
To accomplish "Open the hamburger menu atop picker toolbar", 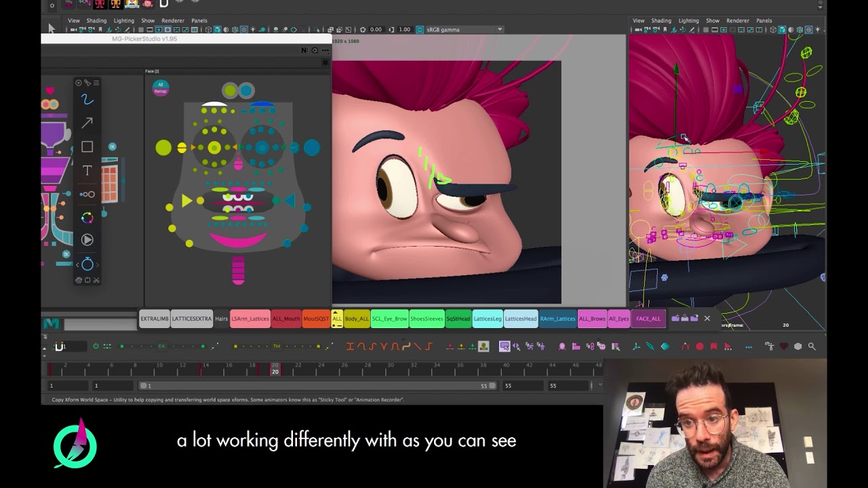I will tap(96, 83).
